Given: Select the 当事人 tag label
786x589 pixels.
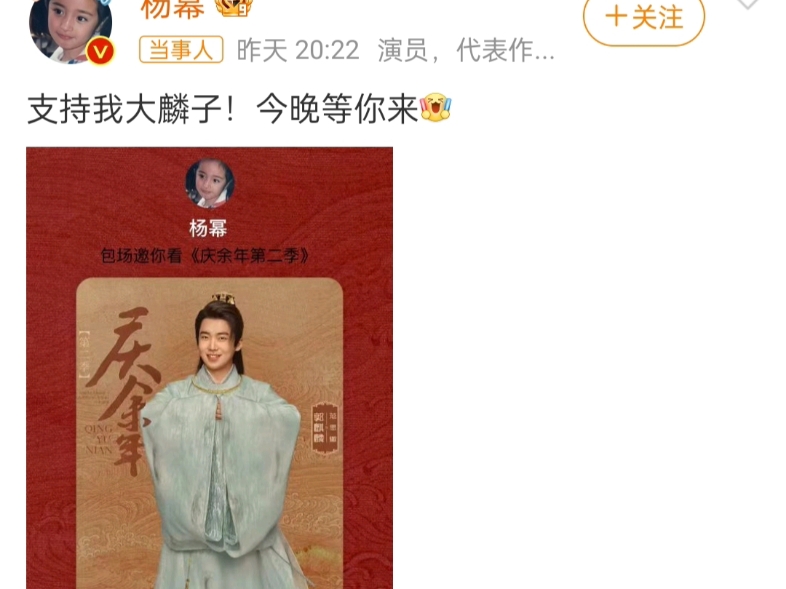Looking at the screenshot, I should 181,50.
